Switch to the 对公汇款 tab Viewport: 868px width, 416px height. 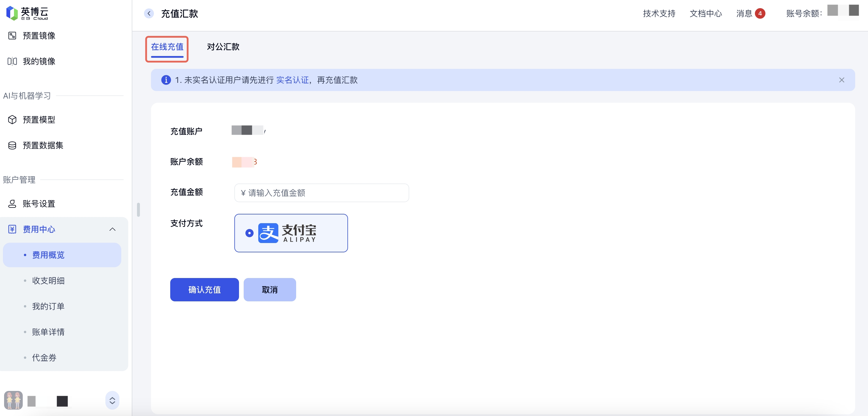[x=223, y=46]
